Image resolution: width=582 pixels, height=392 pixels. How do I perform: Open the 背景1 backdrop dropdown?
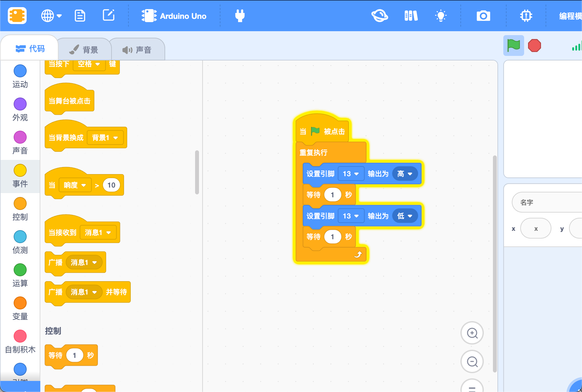click(105, 138)
